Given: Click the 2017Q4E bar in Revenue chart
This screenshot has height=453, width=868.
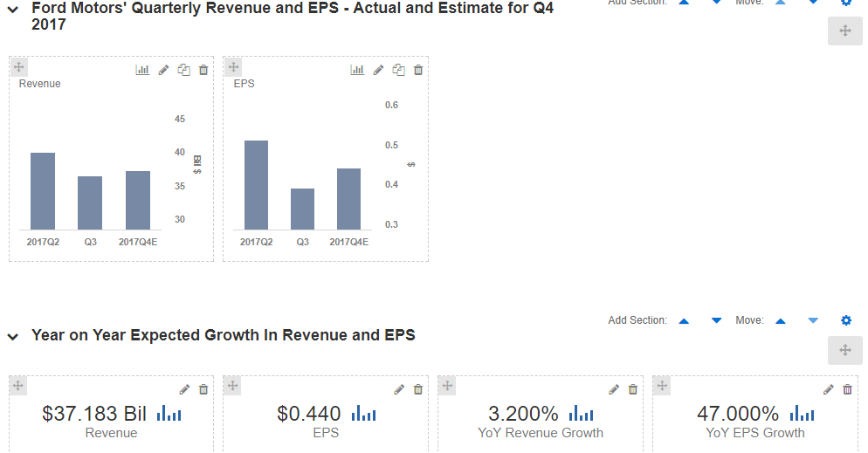Looking at the screenshot, I should 138,200.
